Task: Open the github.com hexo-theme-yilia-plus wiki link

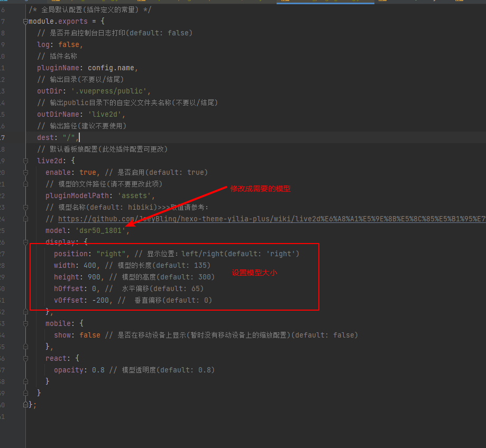Action: click(x=272, y=219)
